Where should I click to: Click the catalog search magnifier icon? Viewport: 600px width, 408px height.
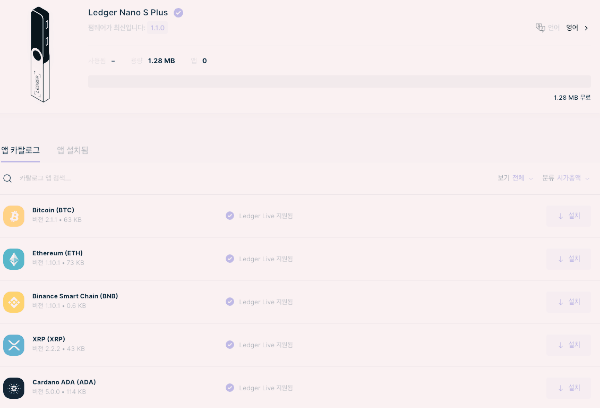tap(7, 178)
